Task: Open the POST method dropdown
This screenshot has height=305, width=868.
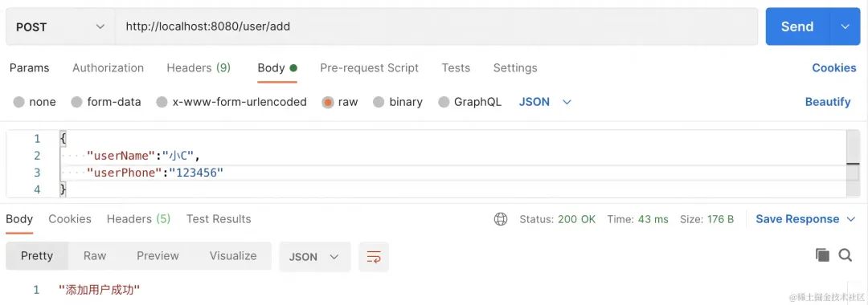Action: tap(60, 26)
